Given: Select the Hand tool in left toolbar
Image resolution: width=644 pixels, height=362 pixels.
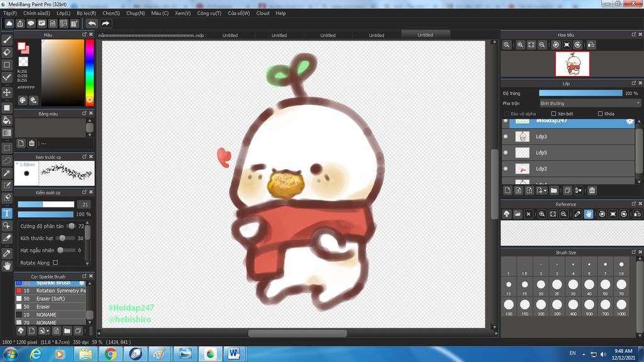Looking at the screenshot, I should click(x=6, y=266).
